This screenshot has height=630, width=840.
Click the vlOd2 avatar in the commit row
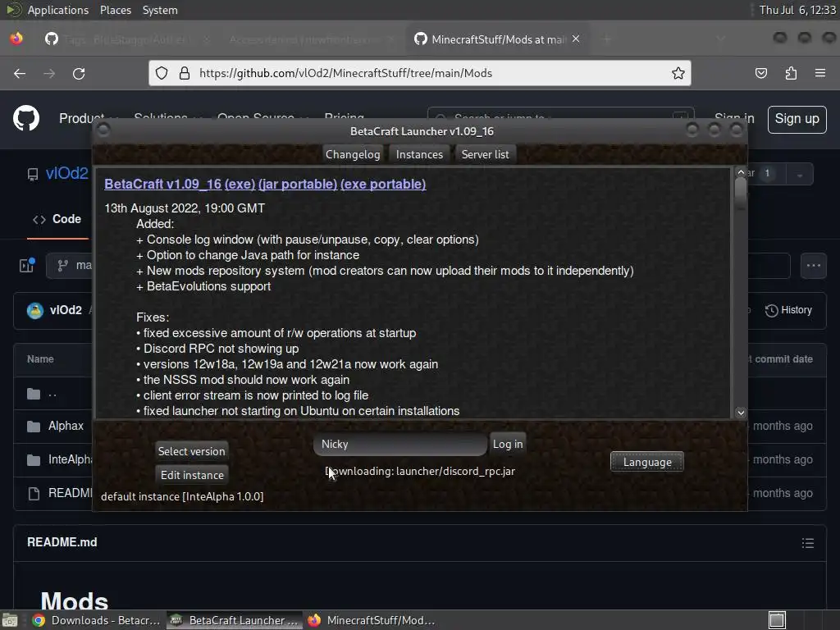(x=35, y=310)
